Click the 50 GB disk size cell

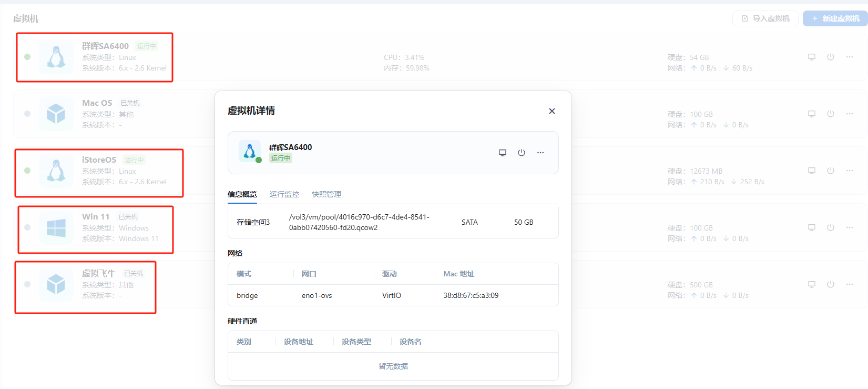tap(524, 222)
